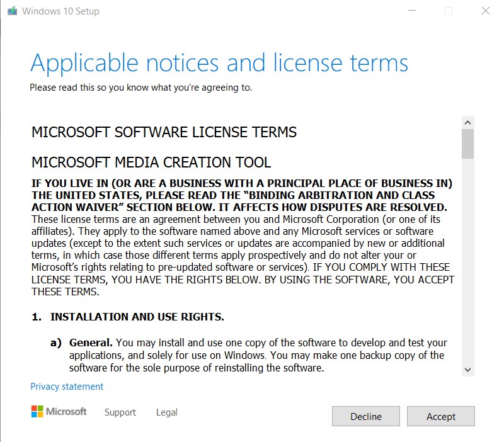Click the bold "General." clause text
This screenshot has height=442, width=504.
[91, 343]
